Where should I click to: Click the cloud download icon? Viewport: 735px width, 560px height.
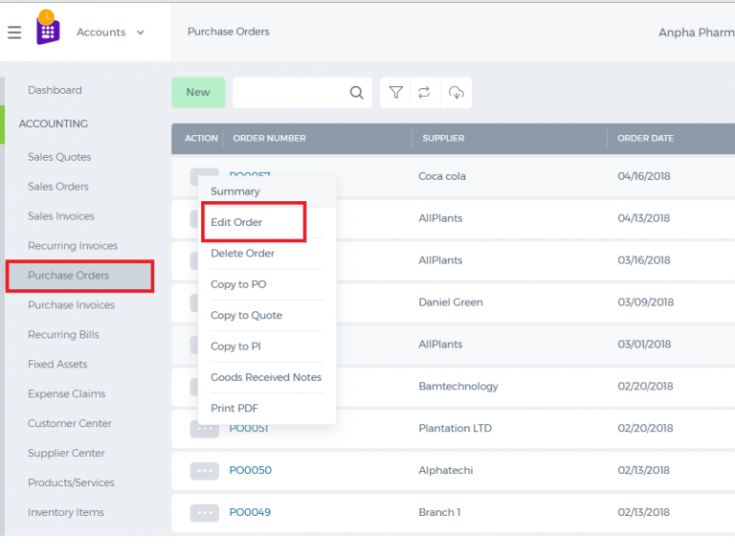click(x=457, y=93)
